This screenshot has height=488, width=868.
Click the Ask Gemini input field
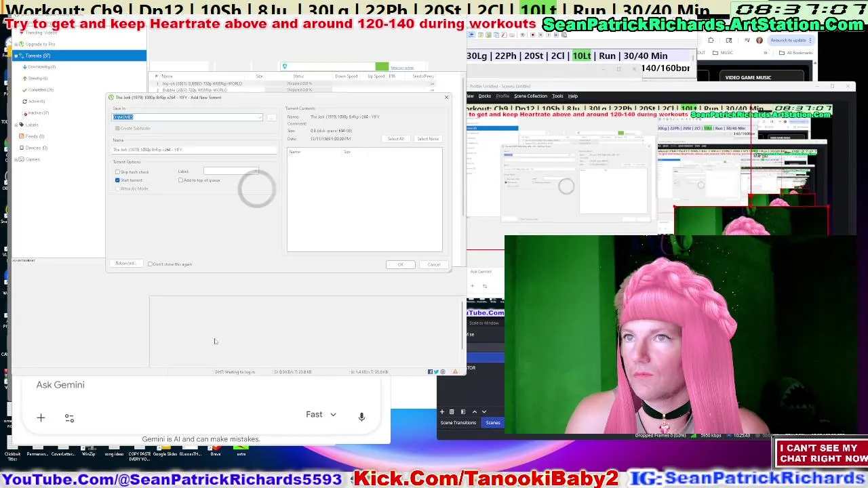coord(60,385)
